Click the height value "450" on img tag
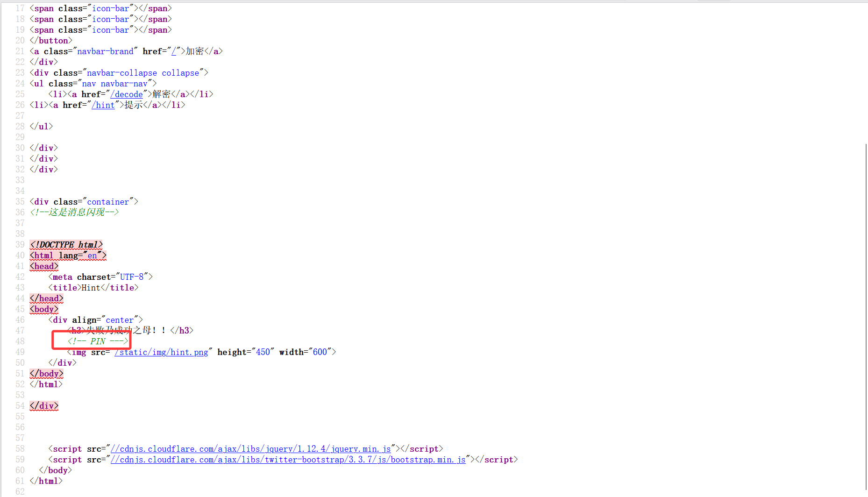The height and width of the screenshot is (497, 868). [263, 352]
